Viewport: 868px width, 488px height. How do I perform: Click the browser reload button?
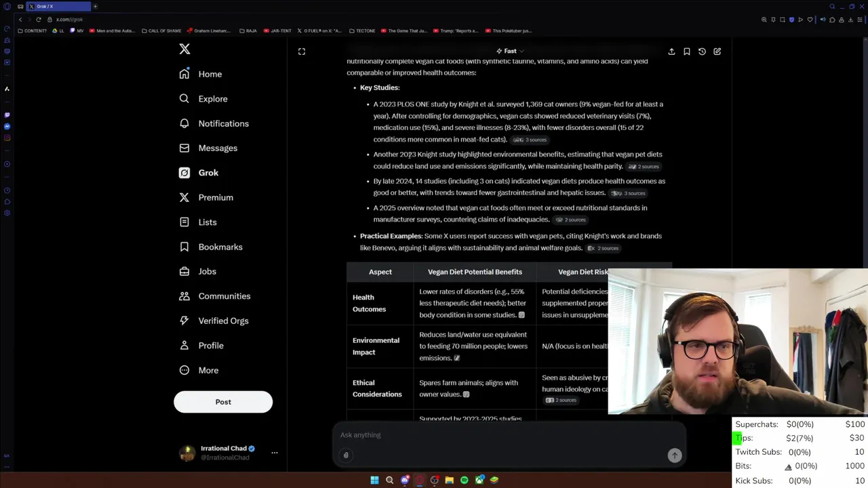[39, 20]
